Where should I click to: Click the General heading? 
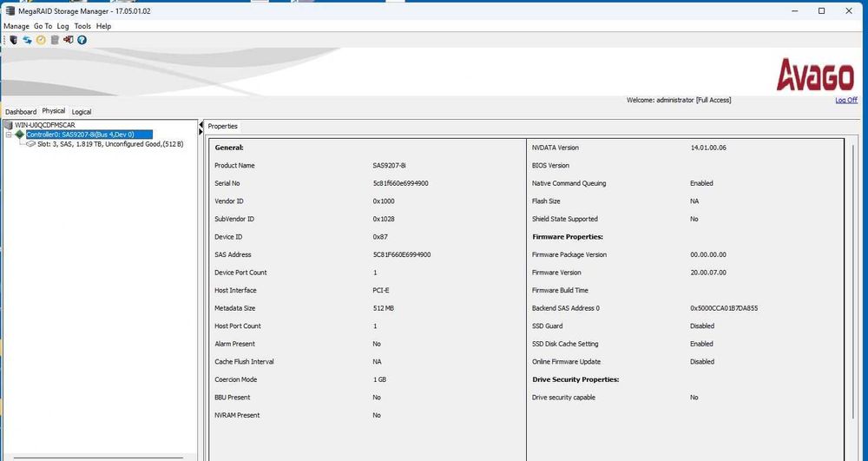229,148
